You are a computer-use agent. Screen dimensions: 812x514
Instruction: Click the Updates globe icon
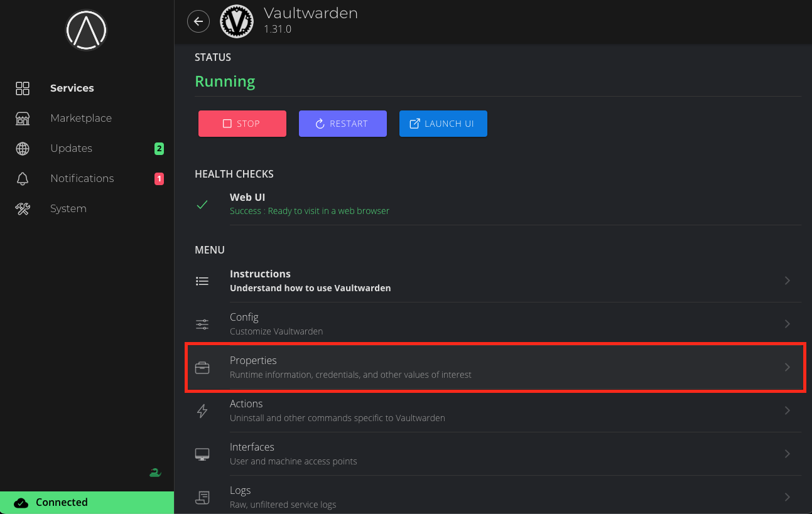[x=23, y=149]
